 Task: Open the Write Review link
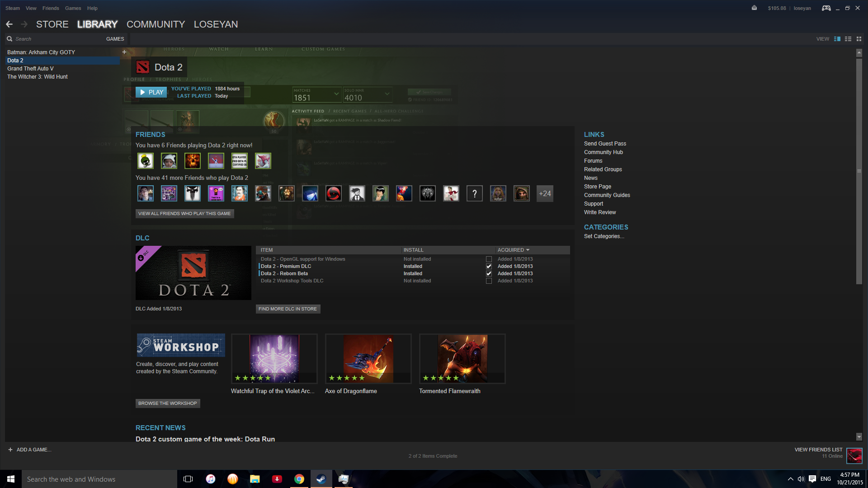point(600,212)
